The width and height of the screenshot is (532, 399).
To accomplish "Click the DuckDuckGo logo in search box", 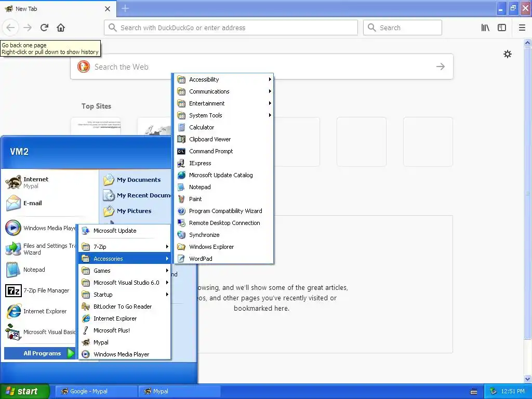I will click(x=84, y=66).
